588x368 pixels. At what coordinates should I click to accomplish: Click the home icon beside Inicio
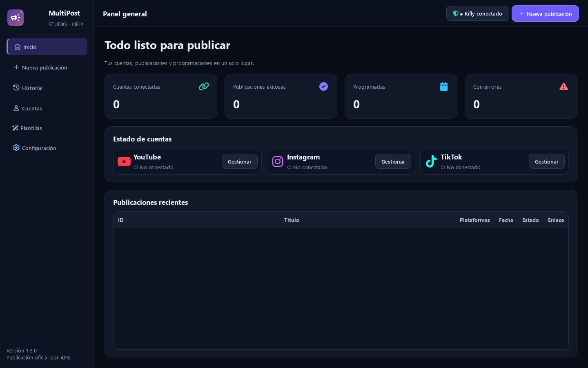[18, 47]
